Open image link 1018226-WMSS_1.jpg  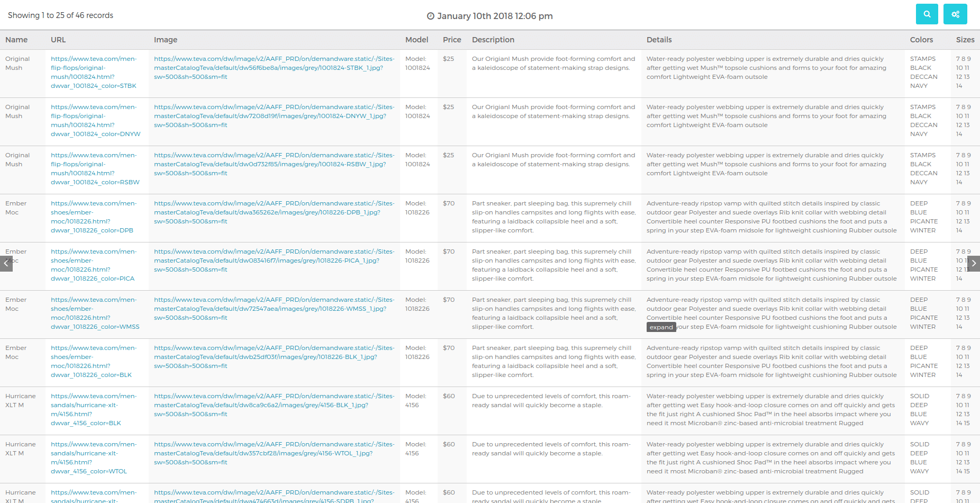click(274, 309)
